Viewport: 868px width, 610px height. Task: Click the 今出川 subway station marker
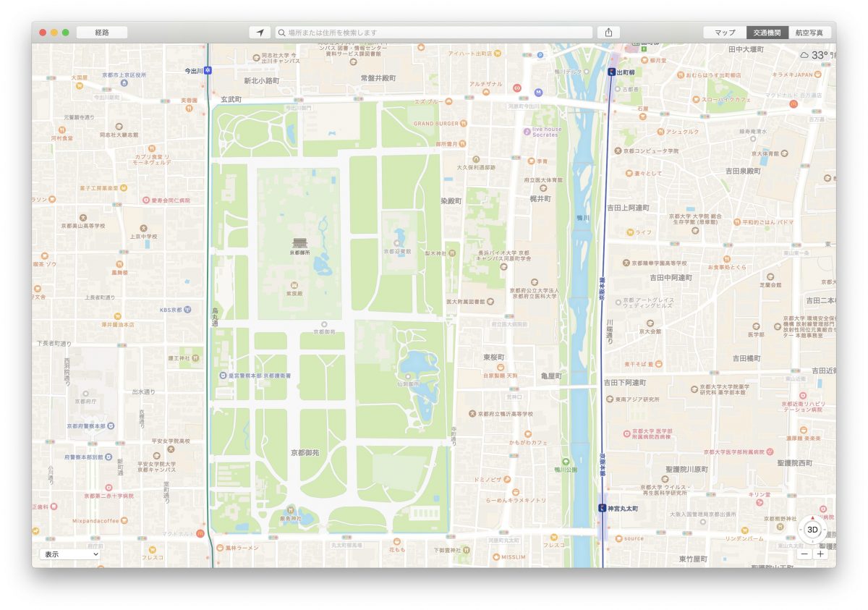coord(208,70)
